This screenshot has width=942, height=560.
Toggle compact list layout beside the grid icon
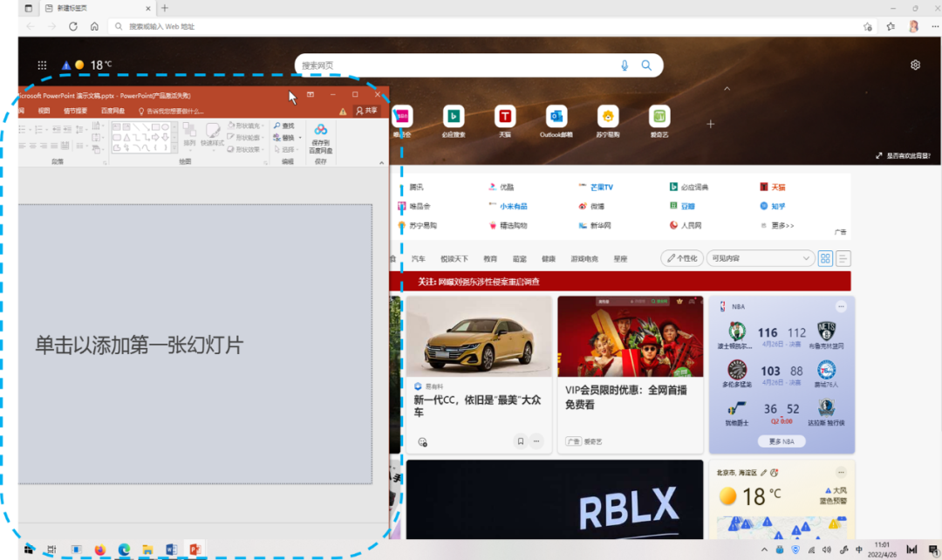pyautogui.click(x=843, y=258)
